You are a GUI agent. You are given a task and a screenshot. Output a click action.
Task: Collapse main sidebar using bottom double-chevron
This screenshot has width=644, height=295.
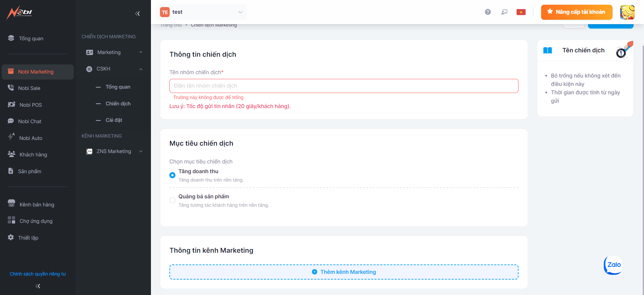tap(38, 286)
